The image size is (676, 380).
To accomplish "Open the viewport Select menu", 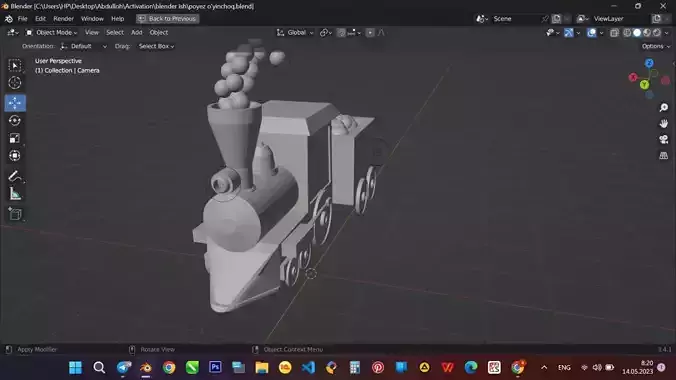I will [x=115, y=32].
